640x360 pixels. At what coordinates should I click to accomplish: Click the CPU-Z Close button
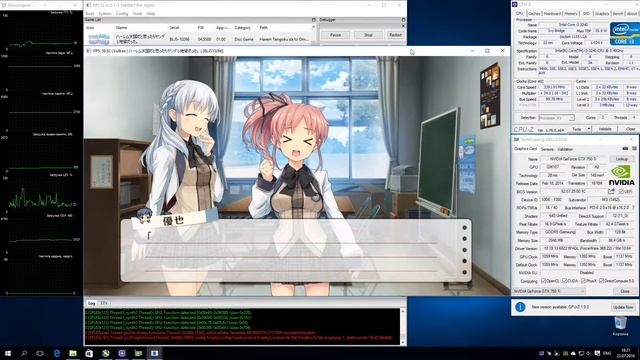point(630,129)
